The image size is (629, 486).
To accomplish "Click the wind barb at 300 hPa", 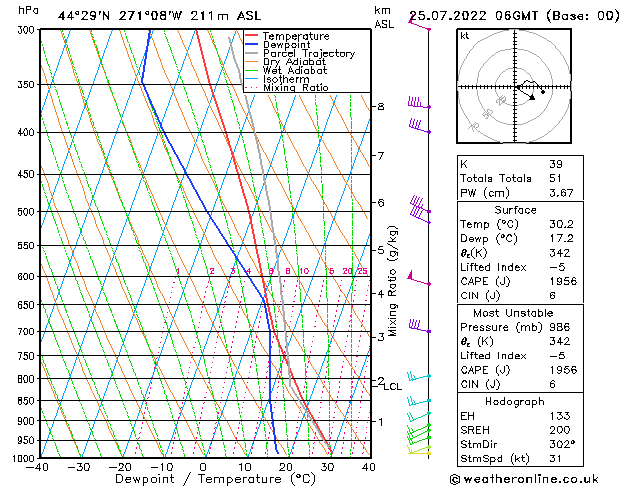I will pyautogui.click(x=419, y=24).
